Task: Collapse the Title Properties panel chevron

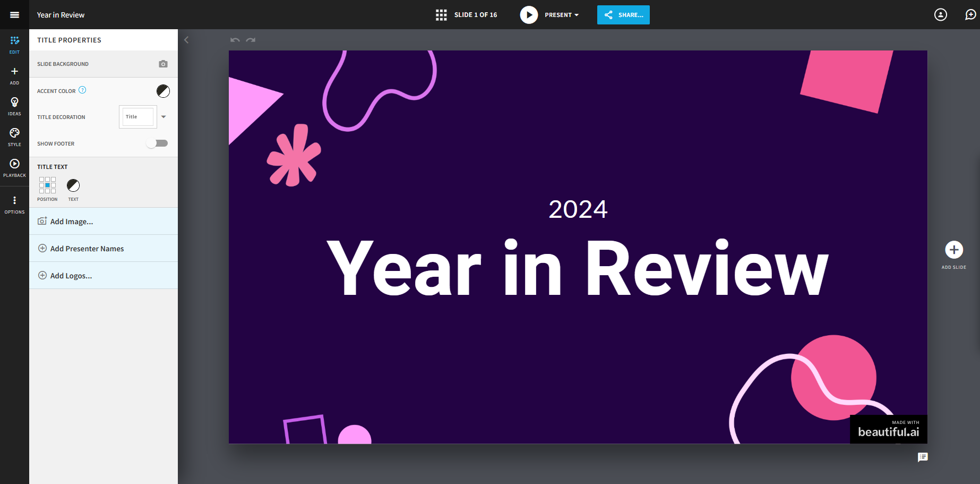Action: click(186, 40)
